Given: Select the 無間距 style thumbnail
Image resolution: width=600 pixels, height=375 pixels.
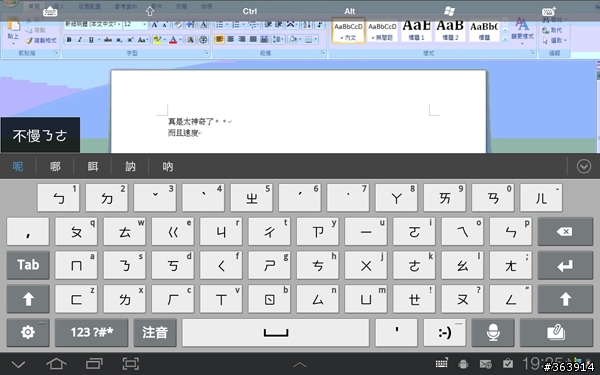Looking at the screenshot, I should 382,30.
